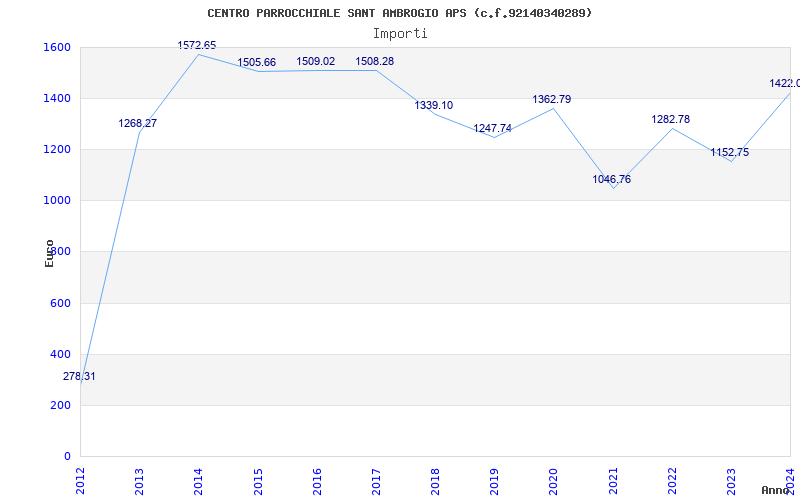
Task: Select the 1362.79 data label
Action: click(x=552, y=99)
